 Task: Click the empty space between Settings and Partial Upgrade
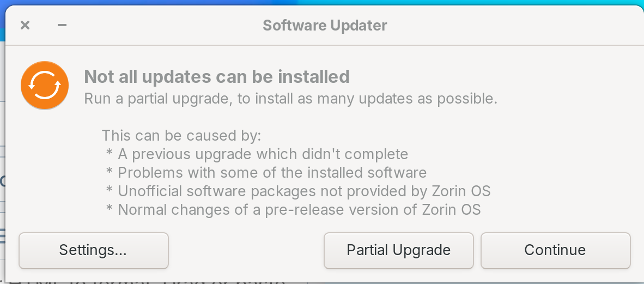point(246,251)
